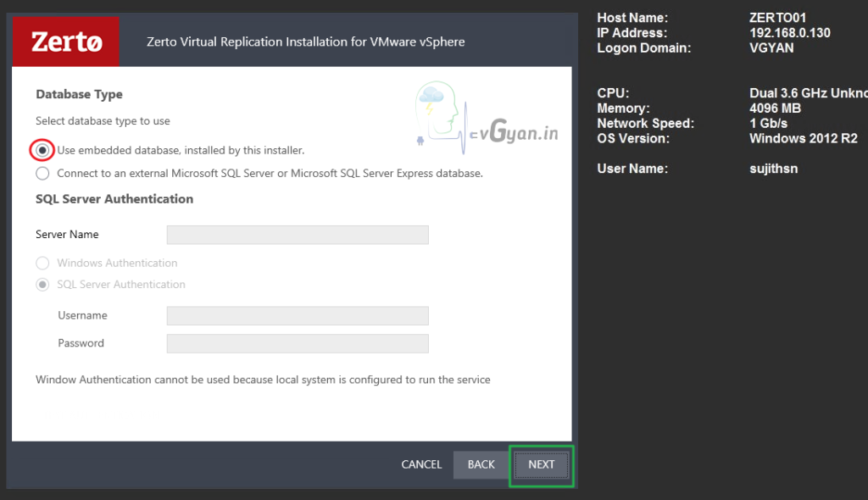Image resolution: width=868 pixels, height=500 pixels.
Task: Select embedded database installed by installer
Action: click(42, 150)
